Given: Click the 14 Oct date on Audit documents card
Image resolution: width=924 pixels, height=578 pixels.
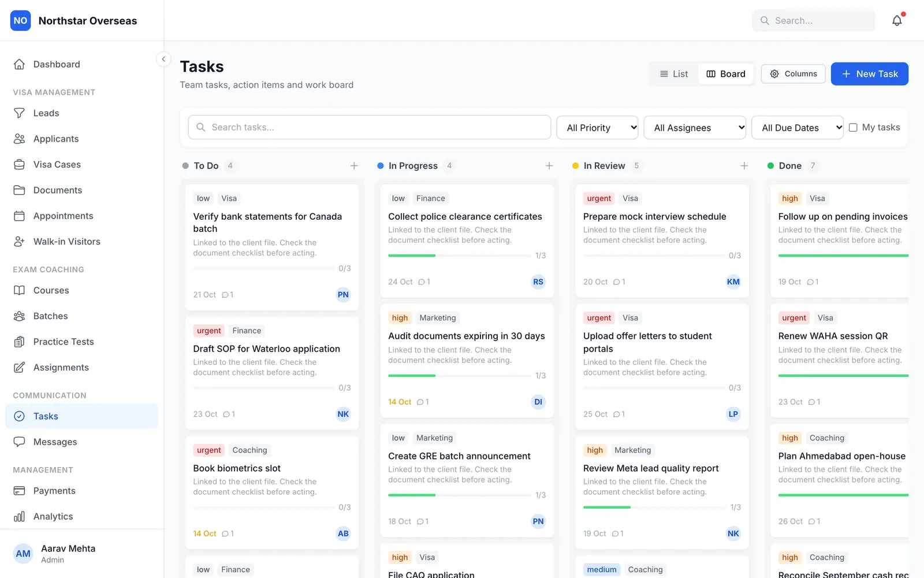Looking at the screenshot, I should pos(400,402).
